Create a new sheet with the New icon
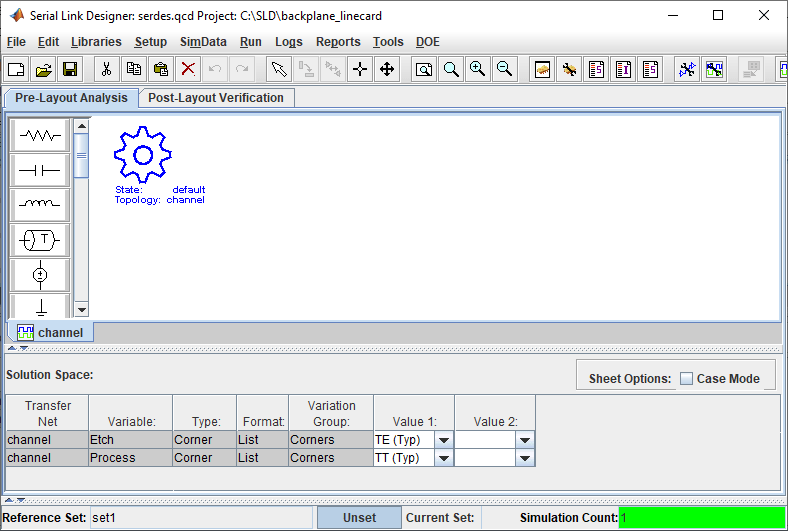 16,69
